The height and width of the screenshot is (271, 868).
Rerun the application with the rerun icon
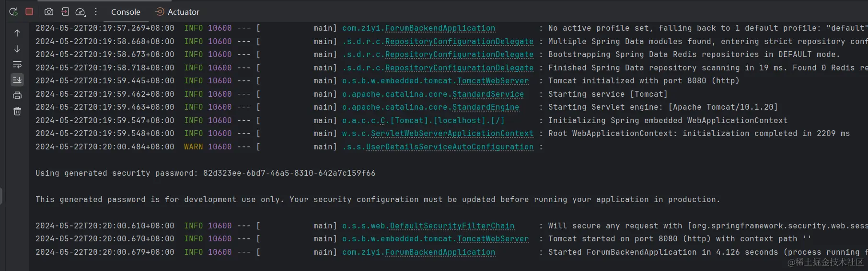[13, 11]
